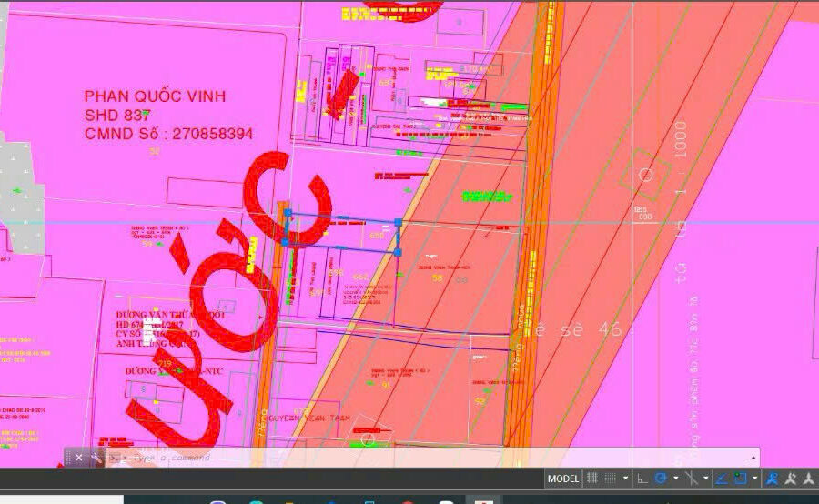Open the isometric drafting plane dropdown

tap(705, 479)
